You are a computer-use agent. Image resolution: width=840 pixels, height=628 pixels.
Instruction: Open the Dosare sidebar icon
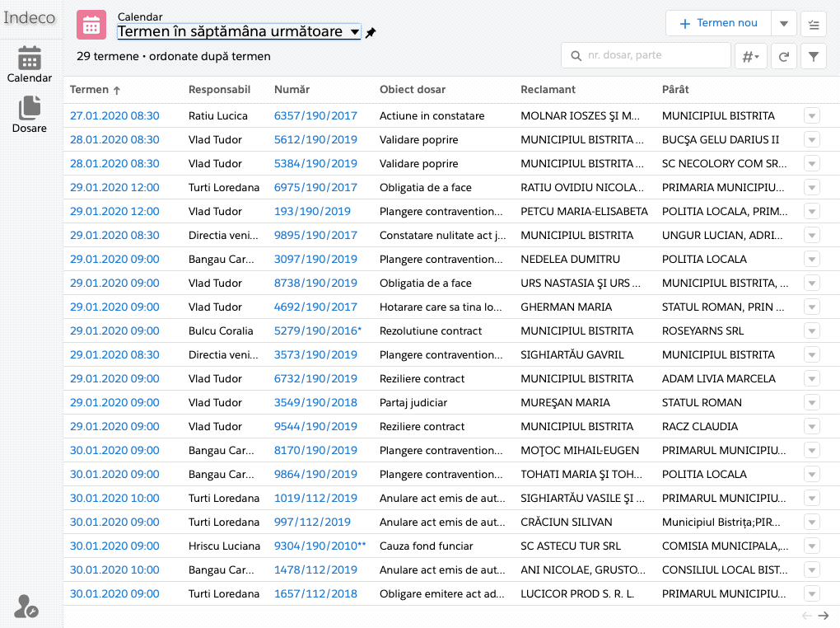30,114
